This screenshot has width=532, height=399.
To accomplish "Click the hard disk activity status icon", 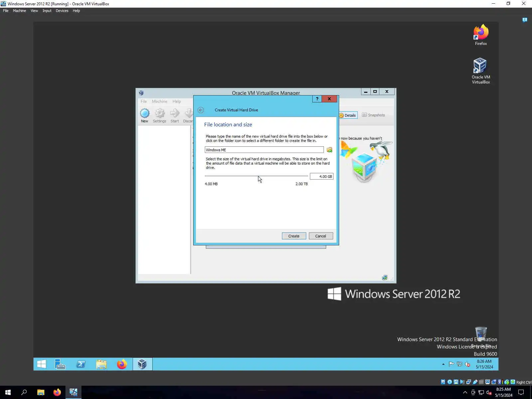I will tap(443, 382).
